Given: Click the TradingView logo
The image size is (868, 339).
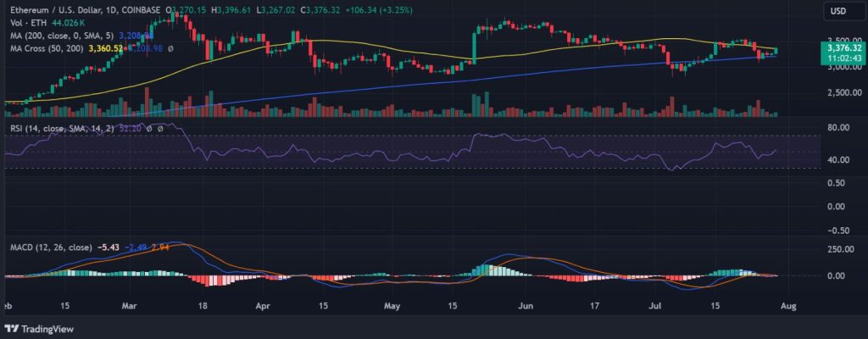Looking at the screenshot, I should coord(39,329).
